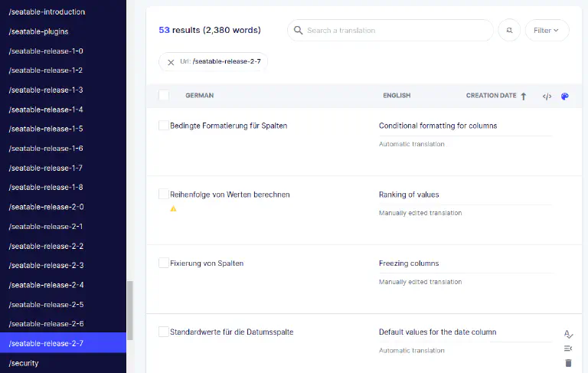Sort by the ENGLISH column header
This screenshot has width=588, height=373.
pos(397,95)
